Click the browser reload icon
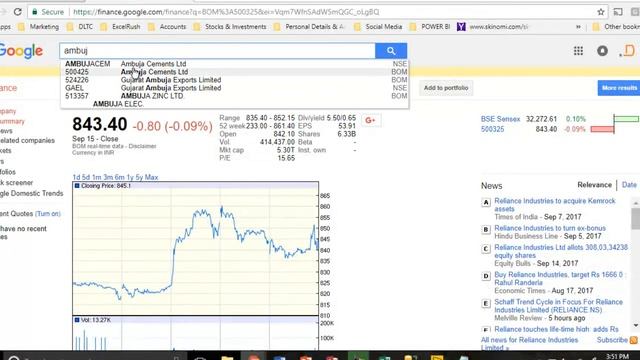This screenshot has height=360, width=640. coord(18,12)
